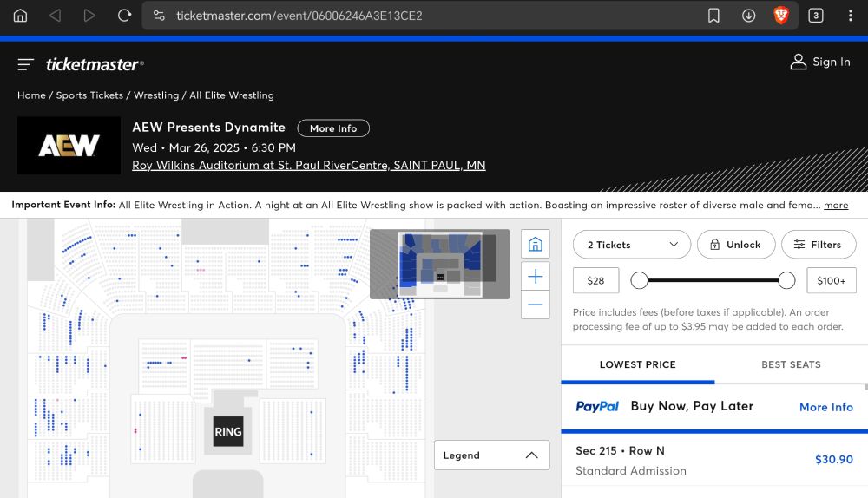The height and width of the screenshot is (498, 868).
Task: Open the browser home page icon
Action: (20, 16)
